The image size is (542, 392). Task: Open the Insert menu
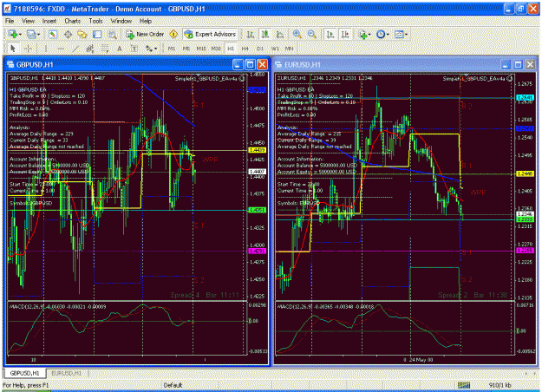[49, 21]
